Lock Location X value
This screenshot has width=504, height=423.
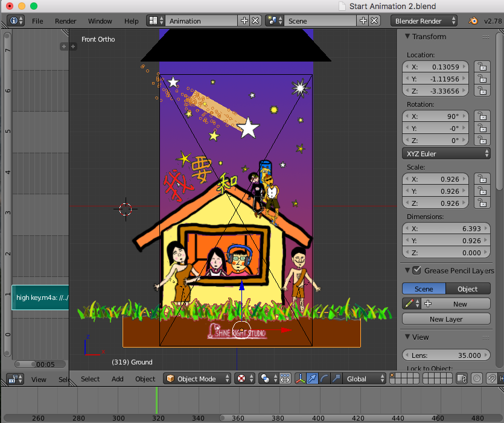(x=482, y=67)
